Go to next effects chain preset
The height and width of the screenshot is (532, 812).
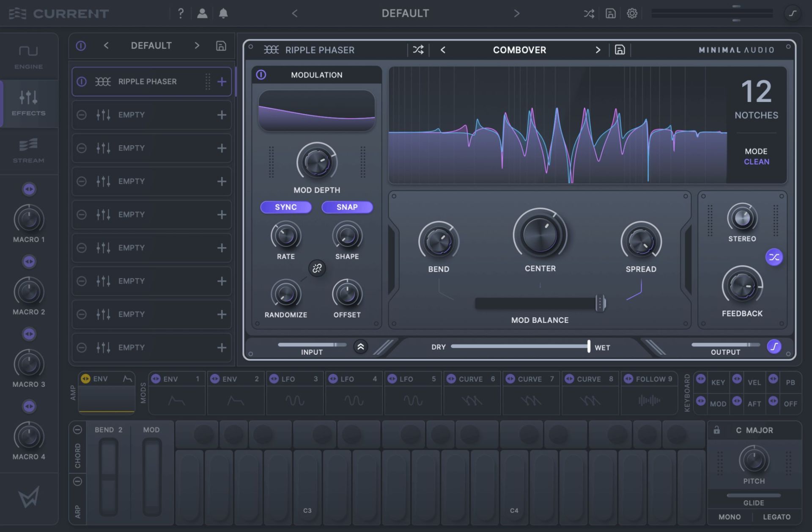tap(197, 46)
